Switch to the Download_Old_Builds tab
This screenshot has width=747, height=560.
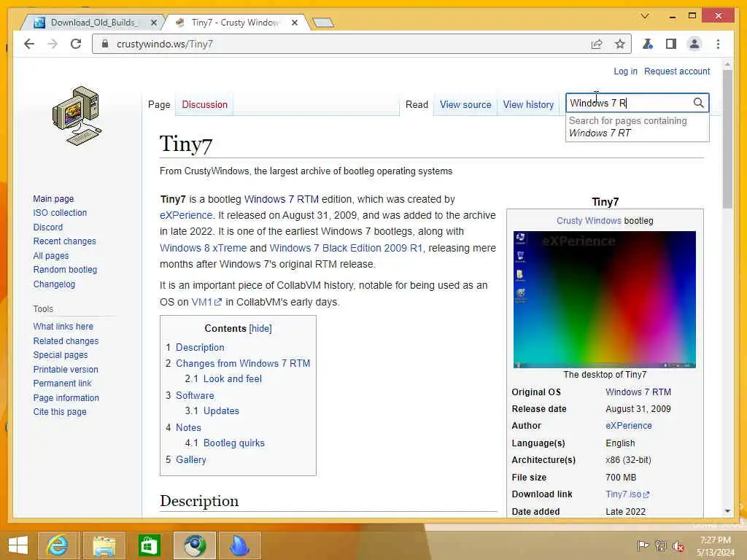coord(96,23)
